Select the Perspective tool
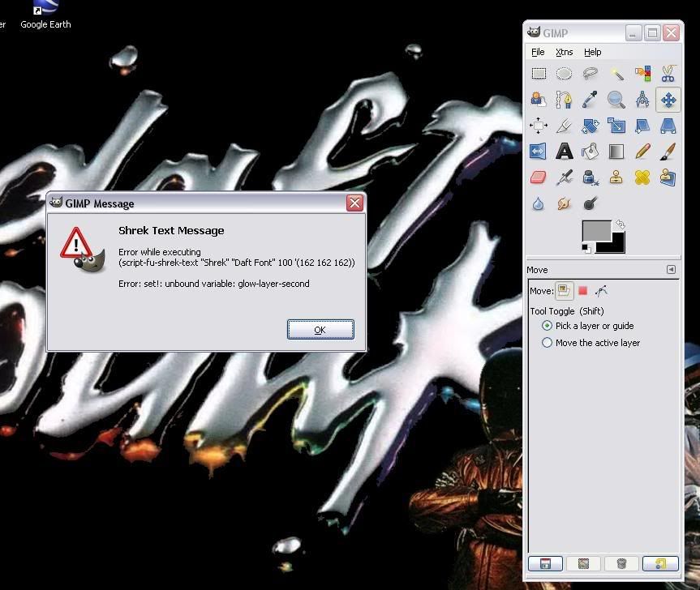The image size is (700, 590). click(668, 126)
